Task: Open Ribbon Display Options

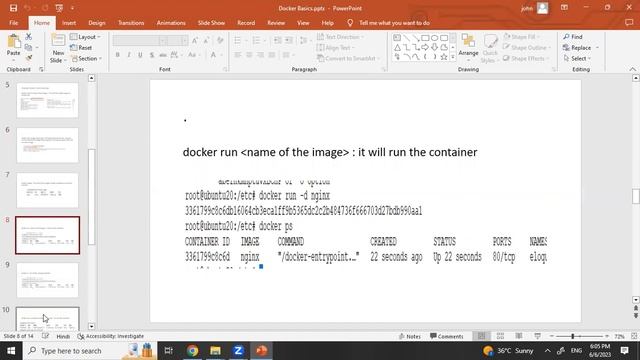Action: [x=564, y=8]
